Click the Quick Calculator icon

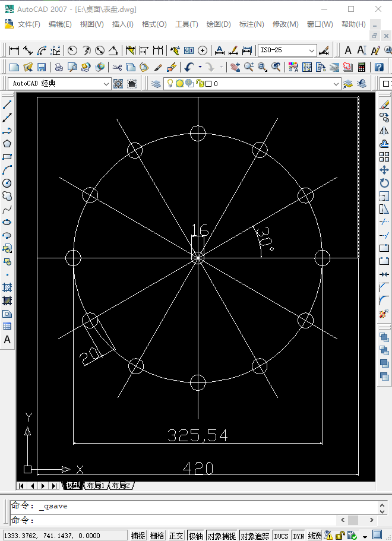tap(362, 67)
